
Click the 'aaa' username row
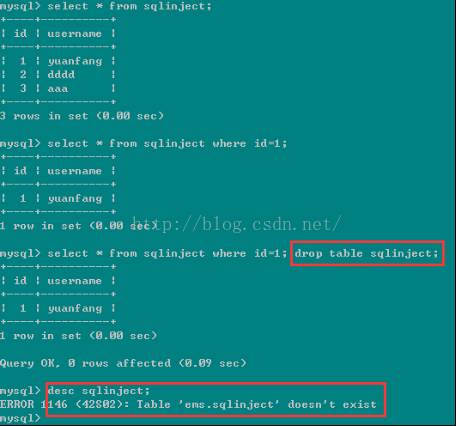pyautogui.click(x=58, y=88)
